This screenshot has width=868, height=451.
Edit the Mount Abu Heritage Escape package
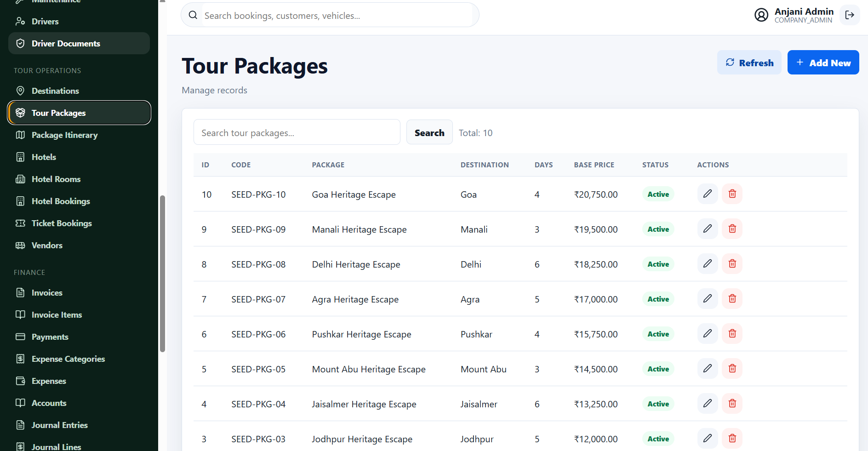coord(708,368)
